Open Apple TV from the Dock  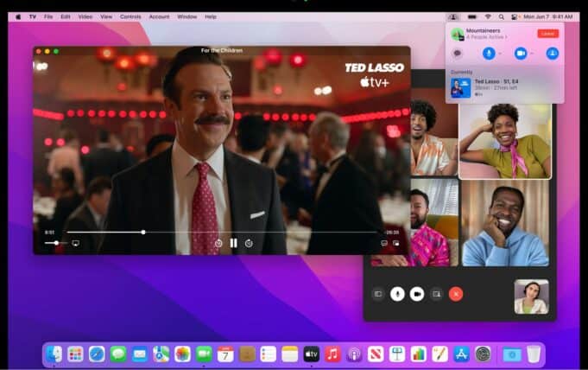311,354
